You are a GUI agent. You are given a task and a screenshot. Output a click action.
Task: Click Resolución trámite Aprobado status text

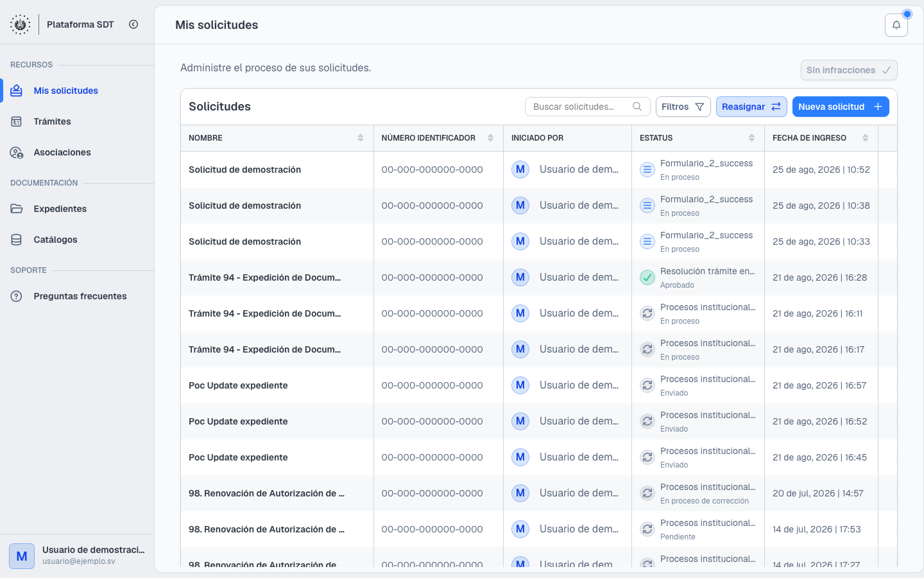click(707, 277)
